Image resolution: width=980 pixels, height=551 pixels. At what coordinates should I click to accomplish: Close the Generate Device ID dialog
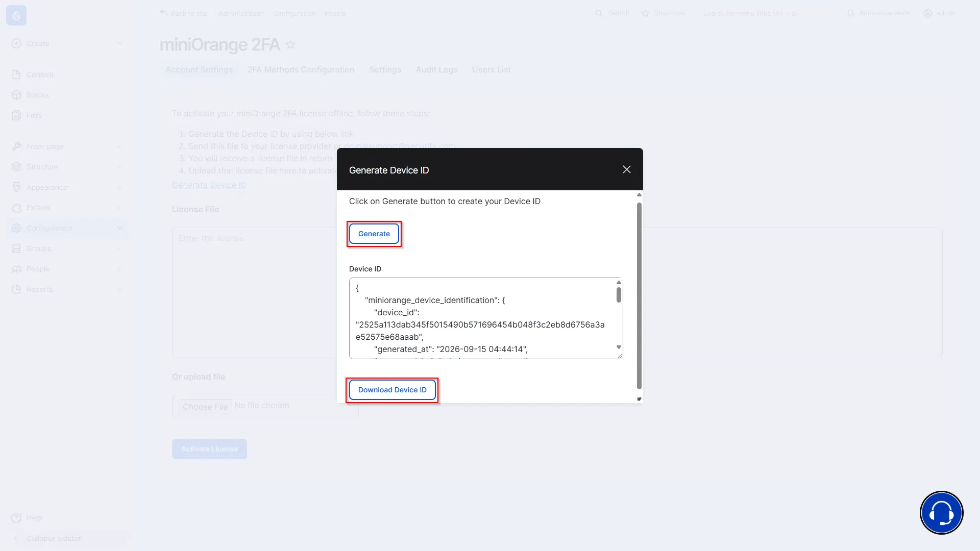tap(627, 169)
